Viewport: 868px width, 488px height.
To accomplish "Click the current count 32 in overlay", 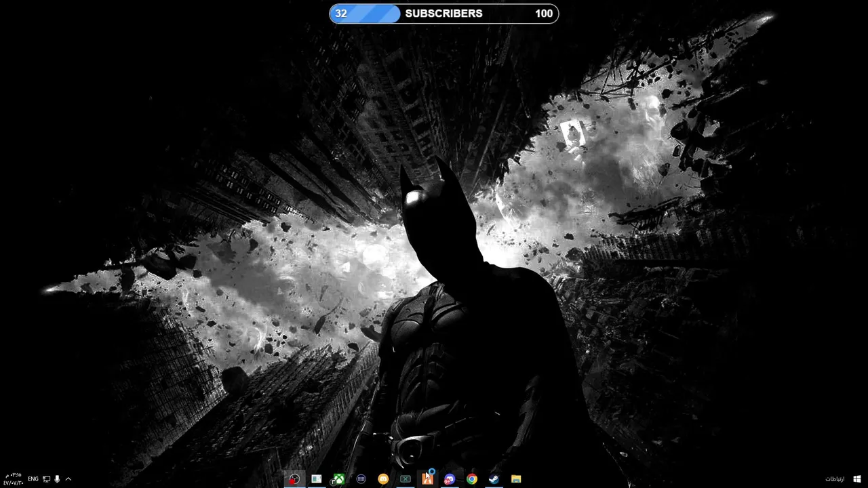I will tap(341, 14).
